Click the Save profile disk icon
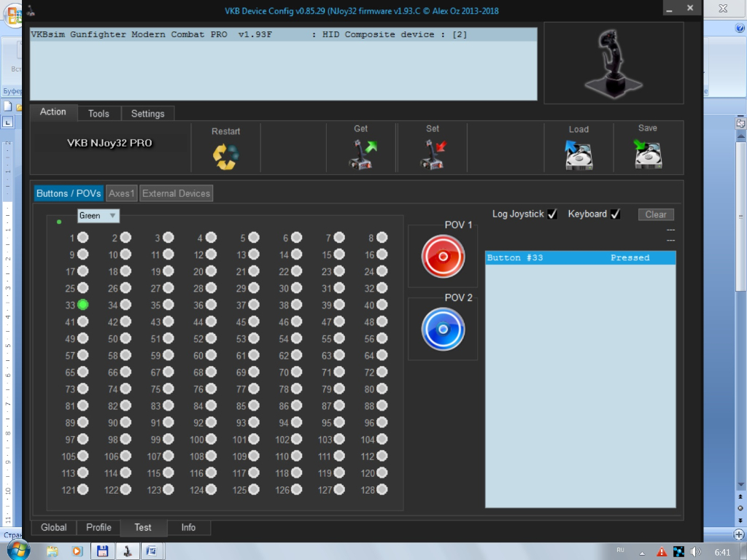747x560 pixels. tap(648, 155)
